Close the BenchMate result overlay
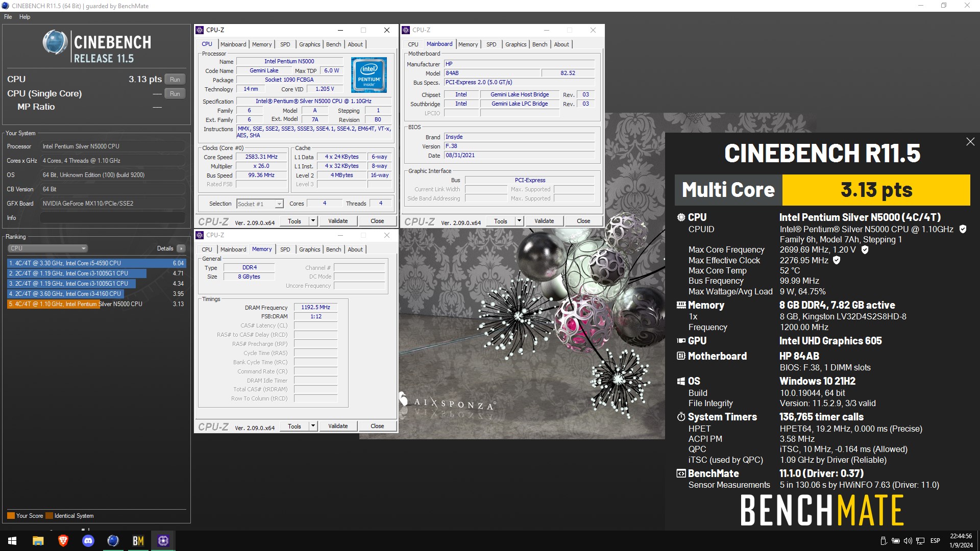The height and width of the screenshot is (551, 980). (970, 142)
